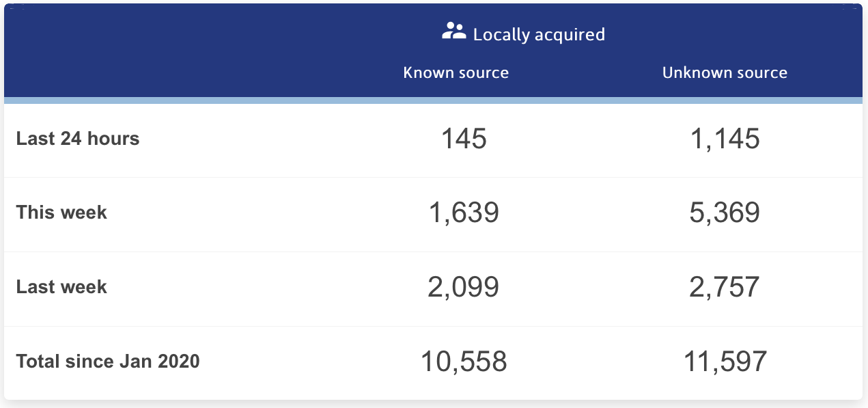Select the Locally acquired header text
Screen dimensions: 868x408
[x=539, y=34]
